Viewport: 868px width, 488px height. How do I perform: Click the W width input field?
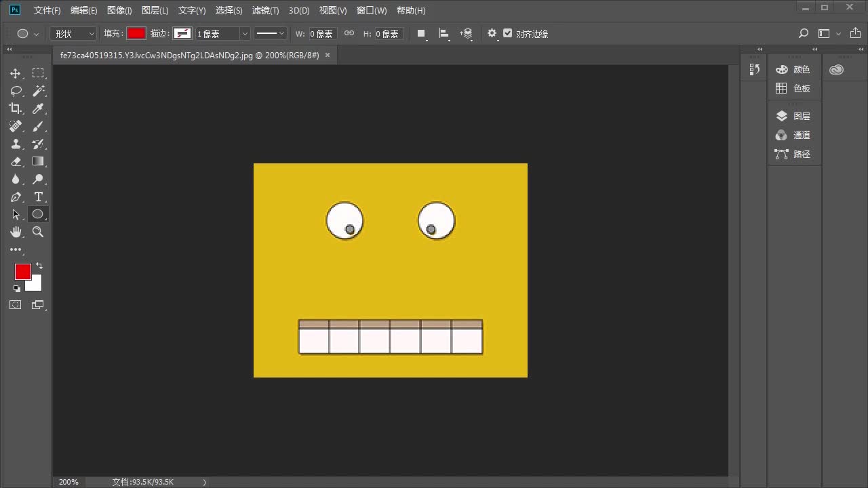tap(321, 33)
